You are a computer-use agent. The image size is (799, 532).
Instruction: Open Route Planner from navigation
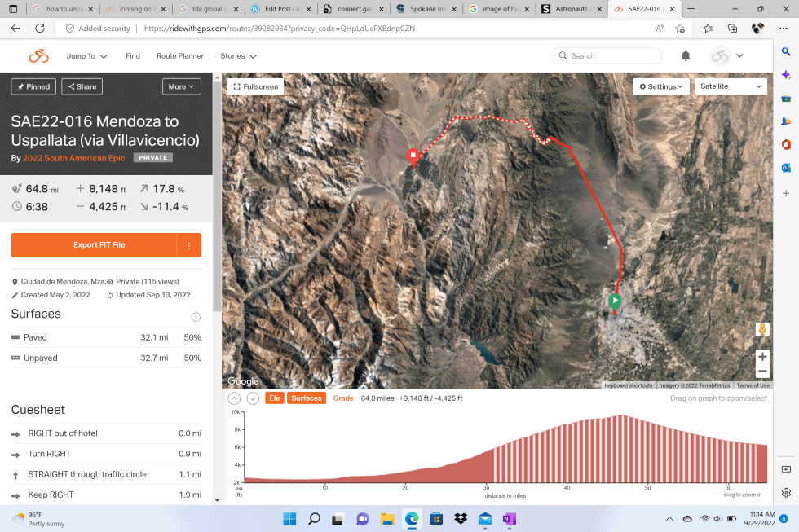[180, 56]
